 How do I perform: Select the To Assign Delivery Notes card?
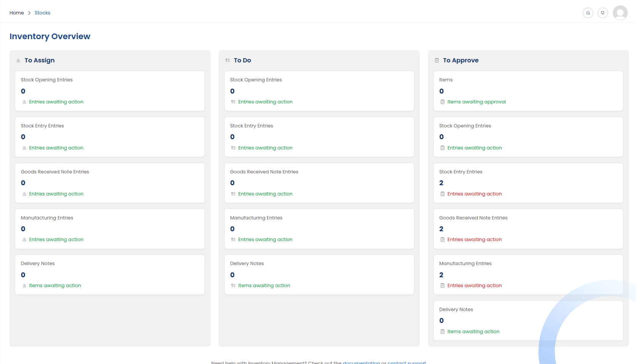tap(110, 275)
